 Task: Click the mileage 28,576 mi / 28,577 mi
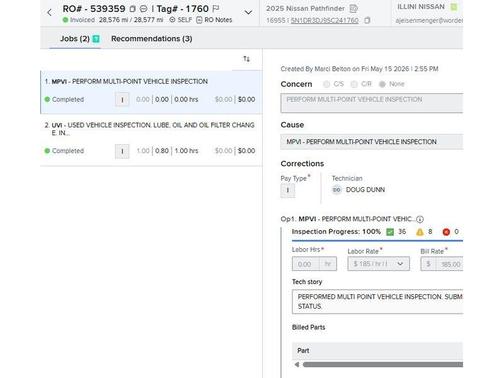[x=131, y=20]
